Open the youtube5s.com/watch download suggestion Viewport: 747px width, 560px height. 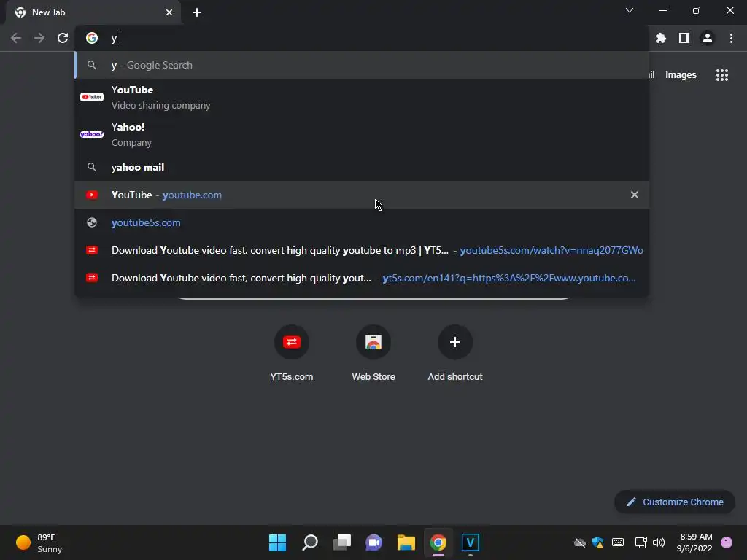(x=362, y=250)
